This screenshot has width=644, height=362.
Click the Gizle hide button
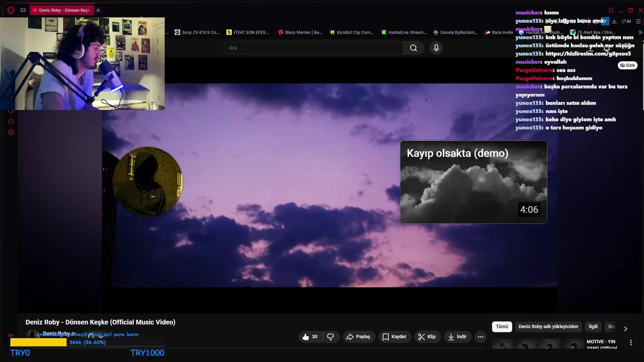(x=627, y=65)
